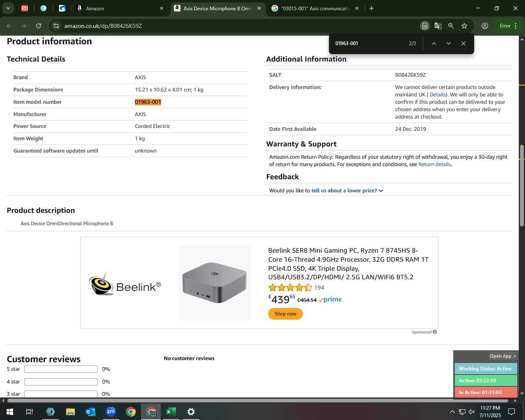
Task: Click the Error update button
Action: [x=509, y=26]
